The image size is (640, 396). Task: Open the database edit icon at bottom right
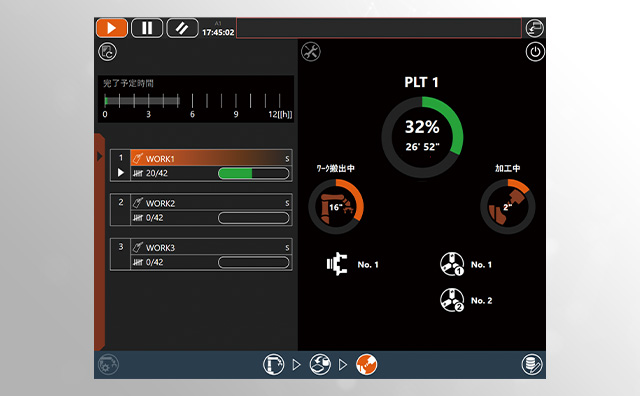[x=532, y=364]
